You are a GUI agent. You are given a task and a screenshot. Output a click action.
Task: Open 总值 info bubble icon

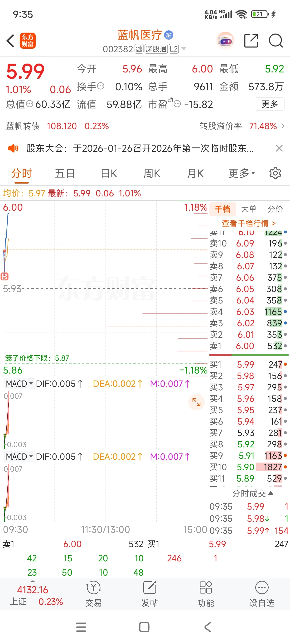pyautogui.click(x=29, y=104)
